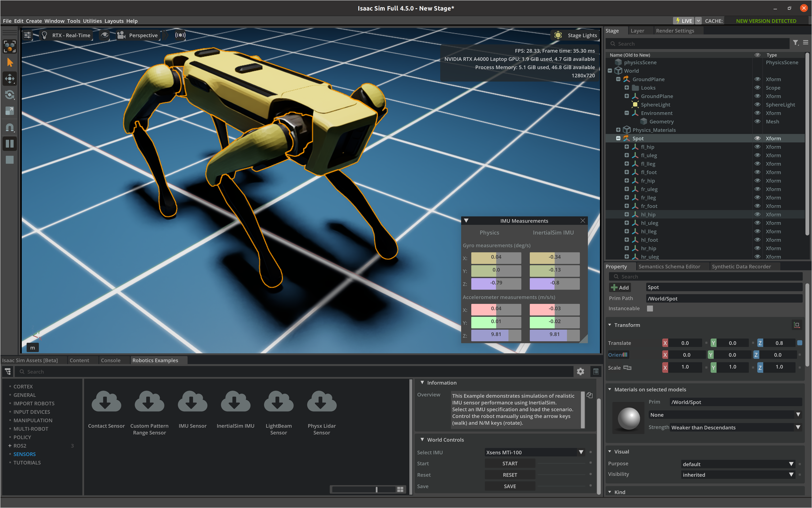
Task: Open RTX - Real-Time renderer menu
Action: click(x=66, y=35)
